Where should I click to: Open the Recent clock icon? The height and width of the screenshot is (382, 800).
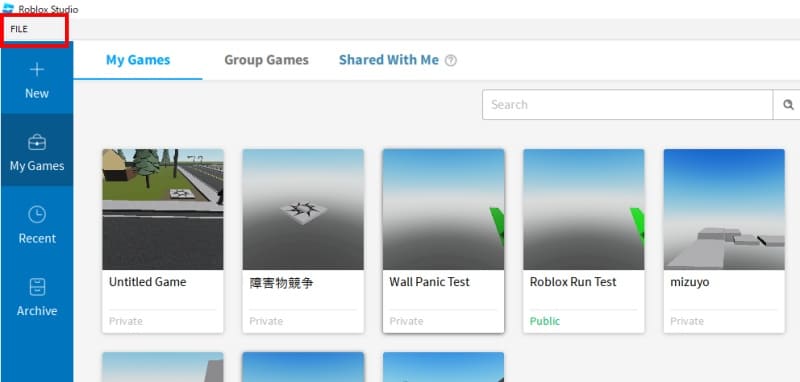[37, 215]
